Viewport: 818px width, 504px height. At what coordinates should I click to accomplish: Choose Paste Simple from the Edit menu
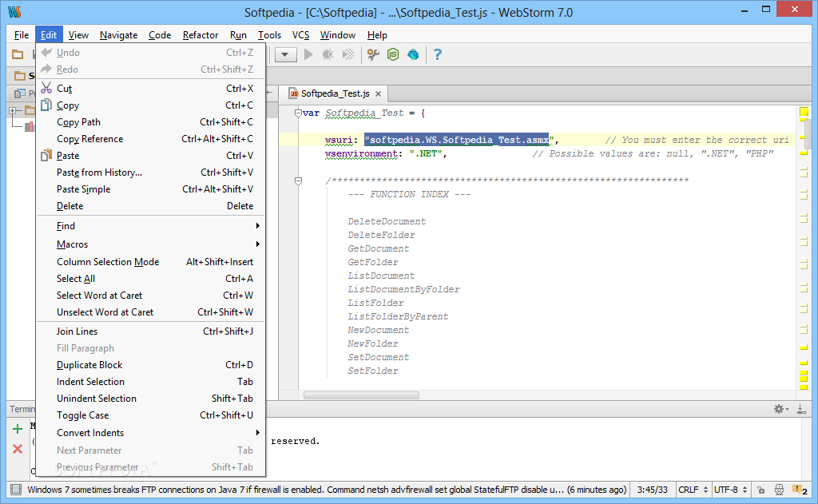(x=151, y=189)
